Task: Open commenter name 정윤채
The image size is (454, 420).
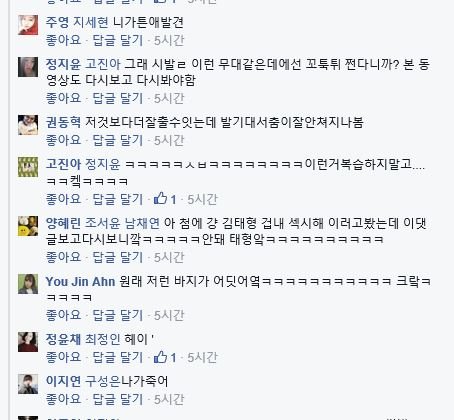Action: point(63,339)
